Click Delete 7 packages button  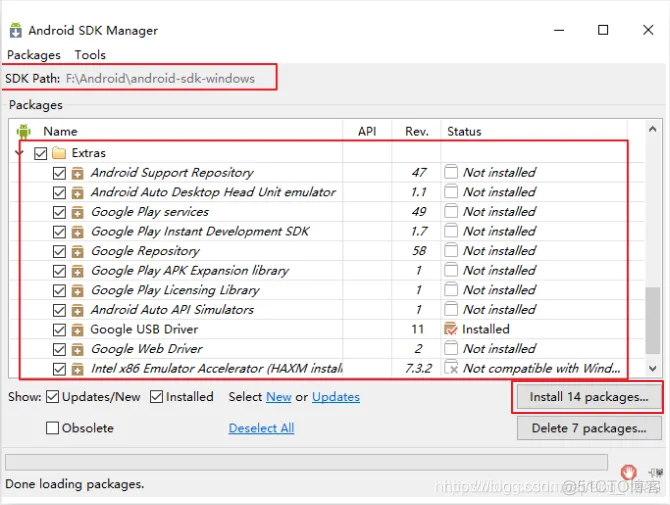click(588, 428)
